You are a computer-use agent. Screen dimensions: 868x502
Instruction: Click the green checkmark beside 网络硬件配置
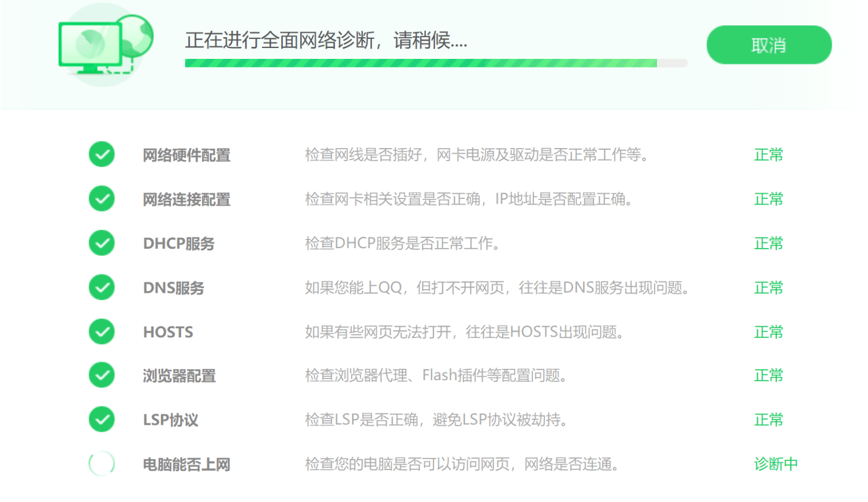tap(102, 154)
